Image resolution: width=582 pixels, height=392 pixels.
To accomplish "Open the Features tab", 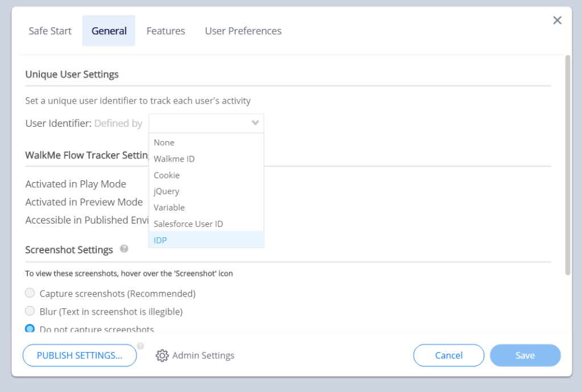I will 166,31.
